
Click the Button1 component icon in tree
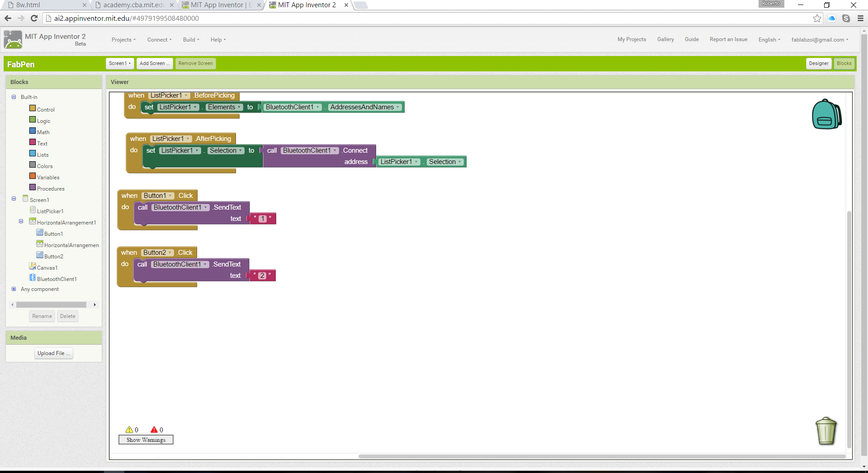(40, 233)
